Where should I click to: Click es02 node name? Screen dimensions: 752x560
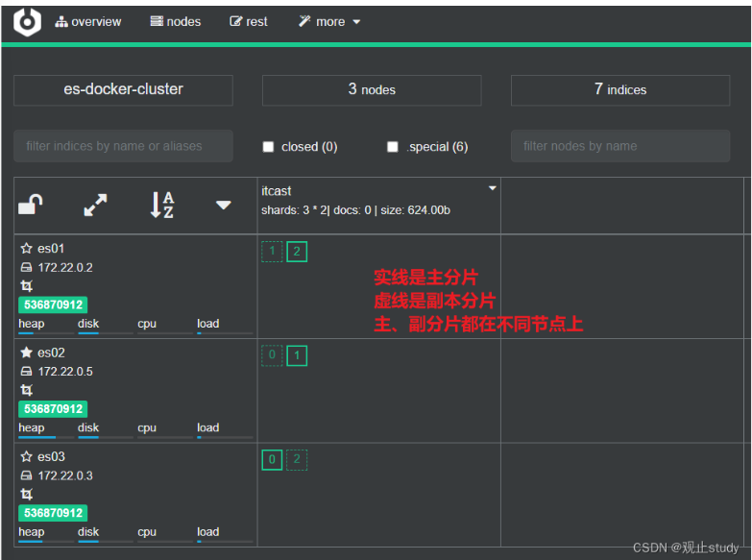point(51,353)
